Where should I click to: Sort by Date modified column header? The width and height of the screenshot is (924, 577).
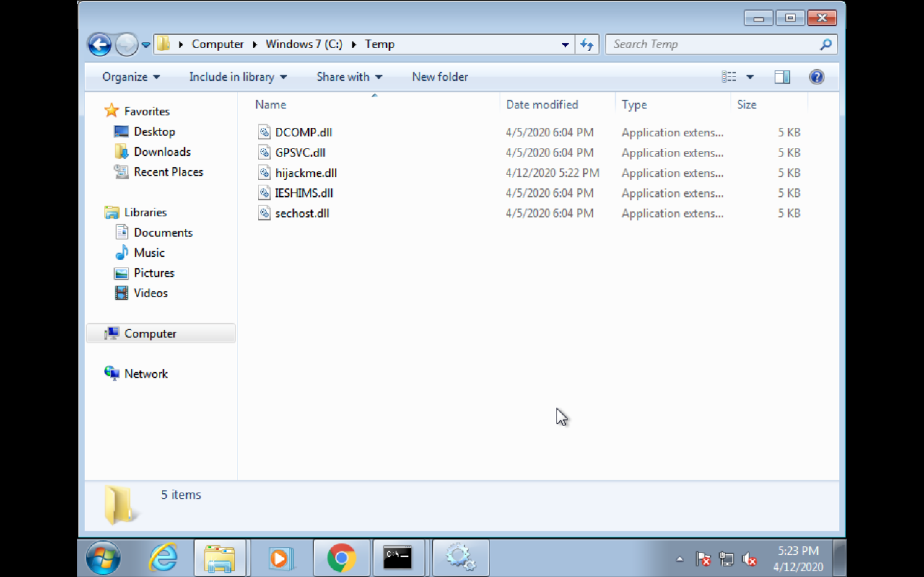pyautogui.click(x=542, y=105)
